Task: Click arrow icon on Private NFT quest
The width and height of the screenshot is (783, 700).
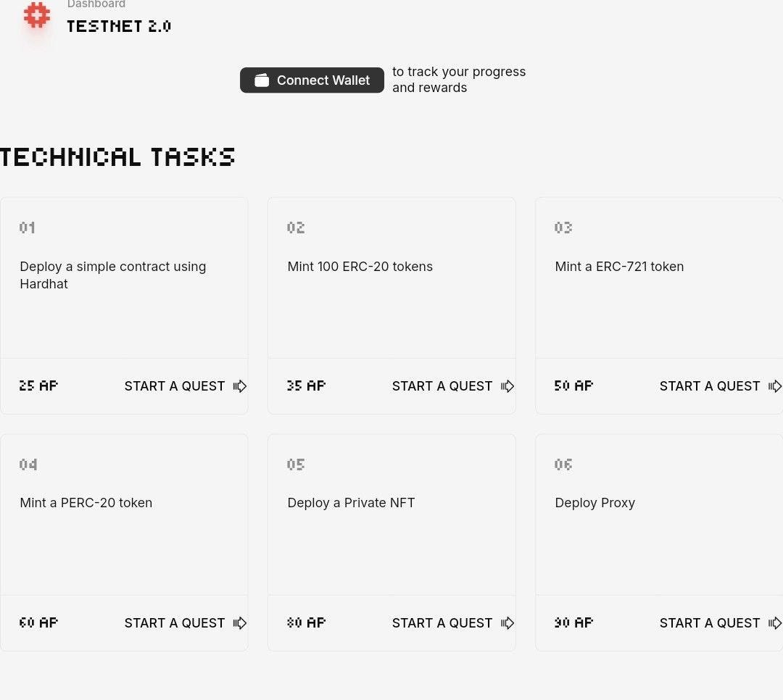Action: (507, 623)
